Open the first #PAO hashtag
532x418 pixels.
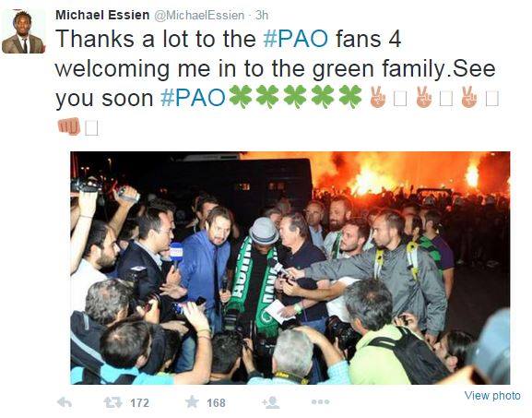point(296,39)
